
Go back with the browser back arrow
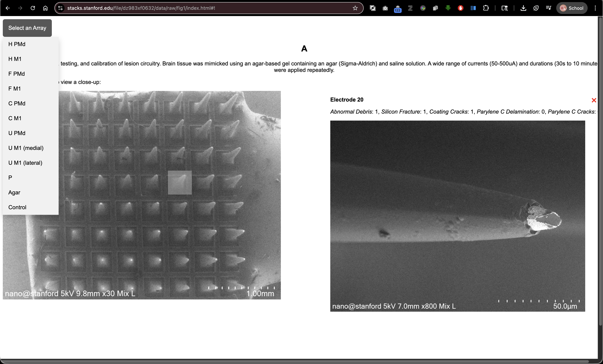pyautogui.click(x=8, y=8)
